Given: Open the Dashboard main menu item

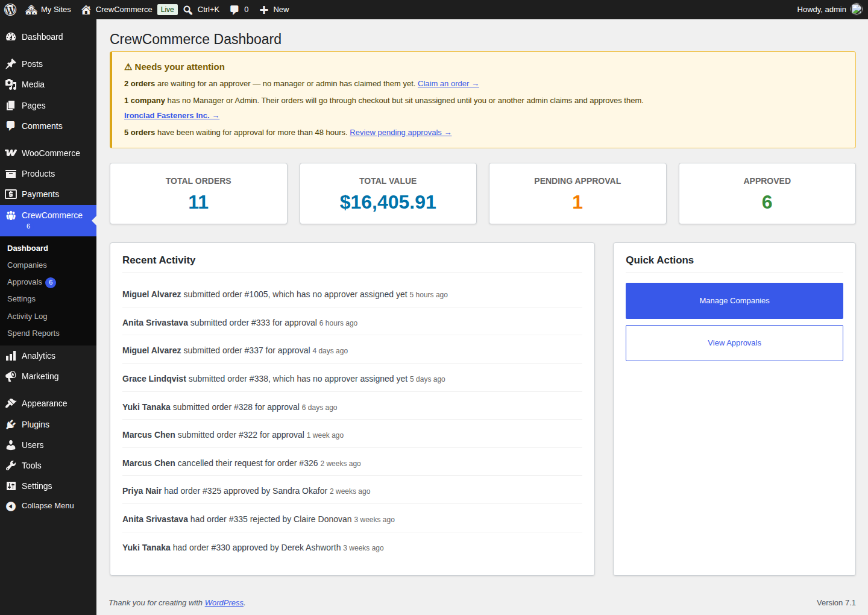Looking at the screenshot, I should (48, 37).
